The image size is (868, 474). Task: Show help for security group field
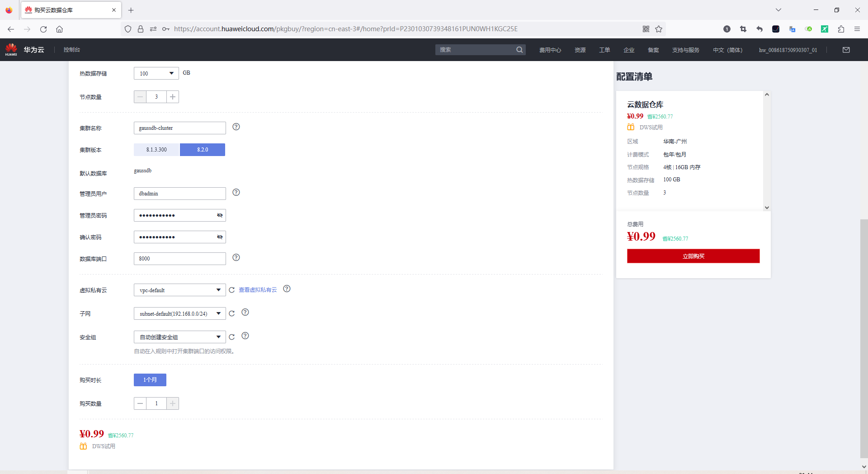click(x=245, y=336)
